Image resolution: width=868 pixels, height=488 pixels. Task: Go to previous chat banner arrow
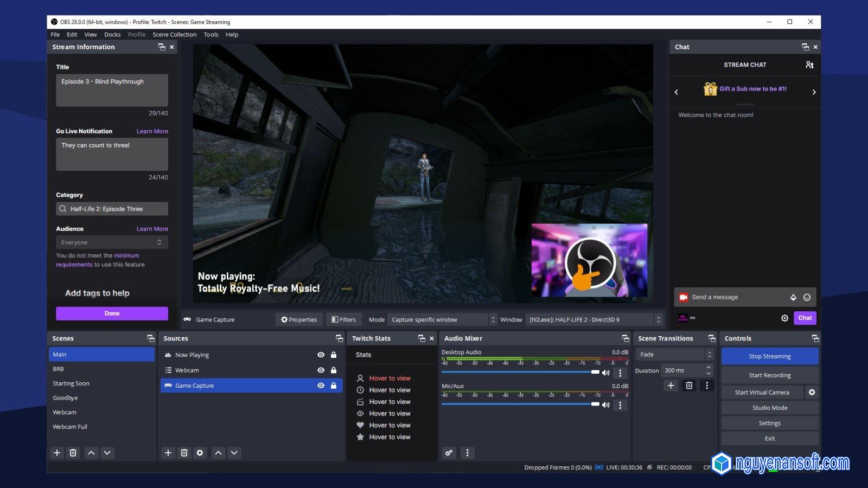pos(676,92)
